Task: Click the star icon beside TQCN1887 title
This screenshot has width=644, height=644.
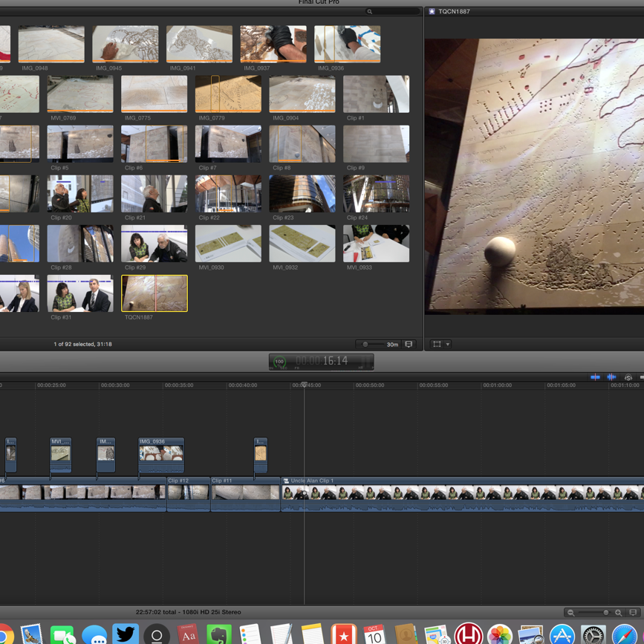Action: click(x=432, y=11)
